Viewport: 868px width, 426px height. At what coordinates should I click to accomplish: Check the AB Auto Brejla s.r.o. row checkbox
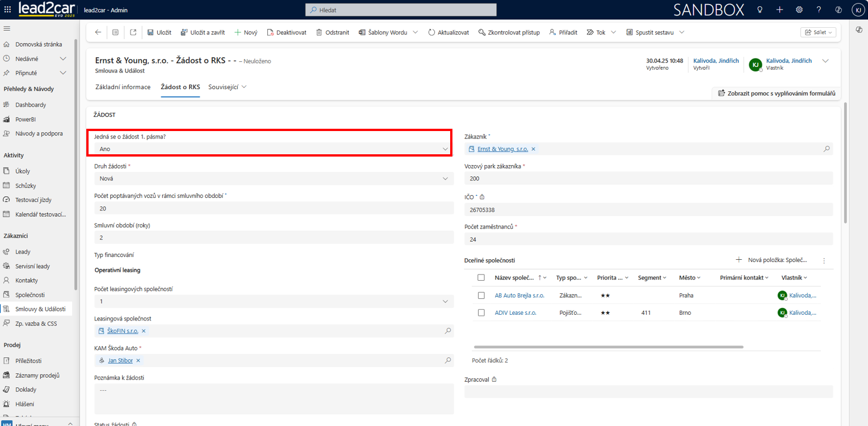[x=481, y=296]
